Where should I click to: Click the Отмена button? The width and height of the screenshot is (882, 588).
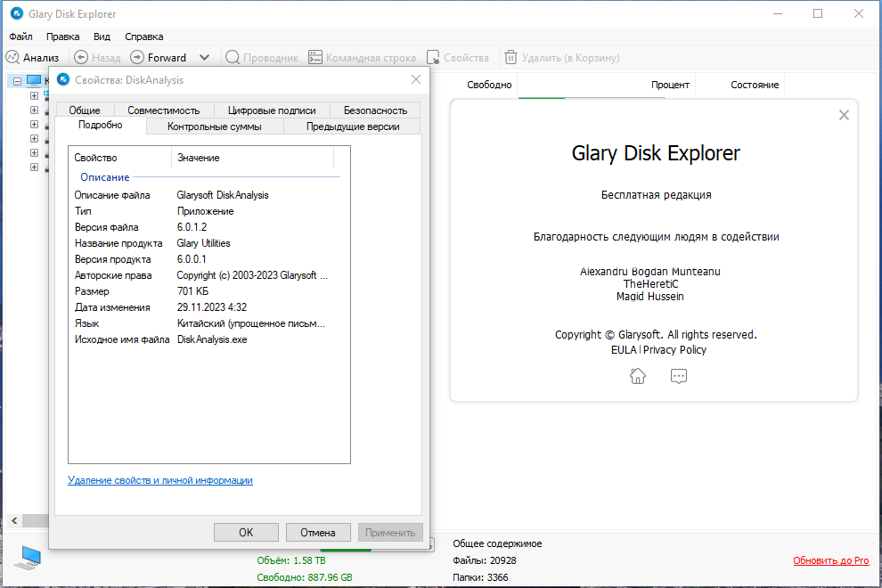tap(318, 532)
